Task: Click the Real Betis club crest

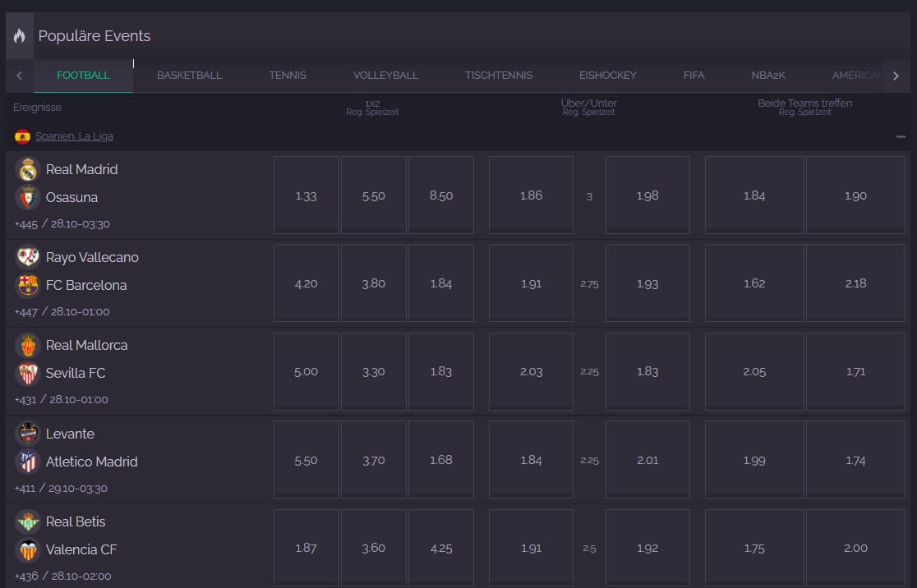Action: [x=28, y=521]
